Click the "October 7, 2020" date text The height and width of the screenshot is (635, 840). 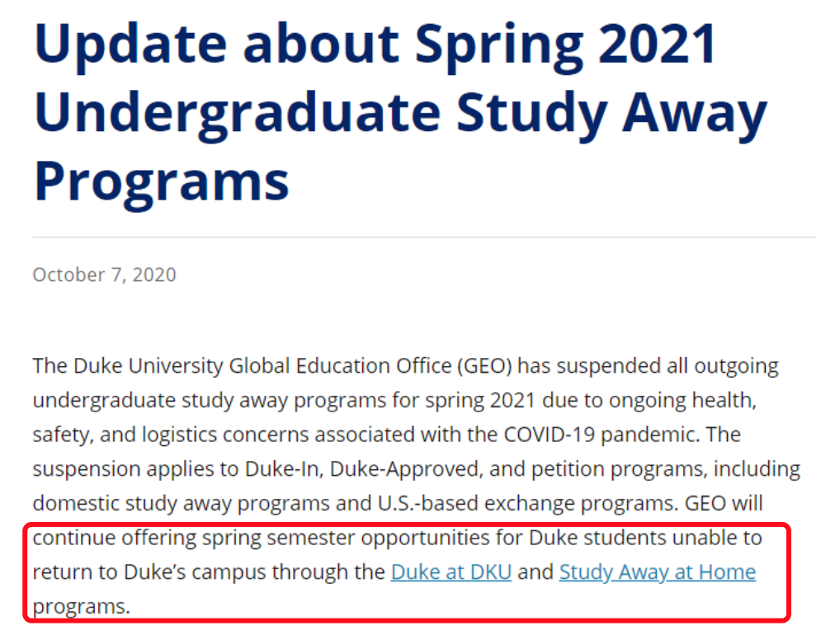tap(105, 275)
